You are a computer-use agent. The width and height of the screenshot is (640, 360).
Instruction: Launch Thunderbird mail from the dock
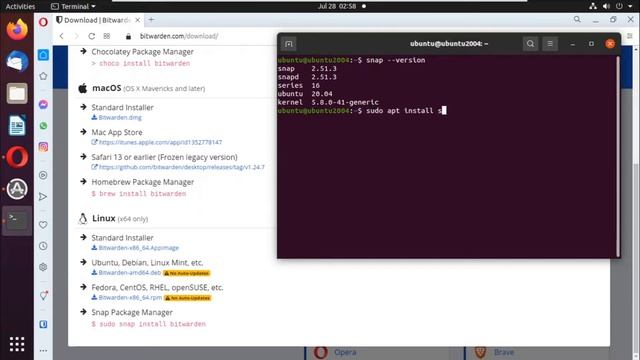coord(17,61)
